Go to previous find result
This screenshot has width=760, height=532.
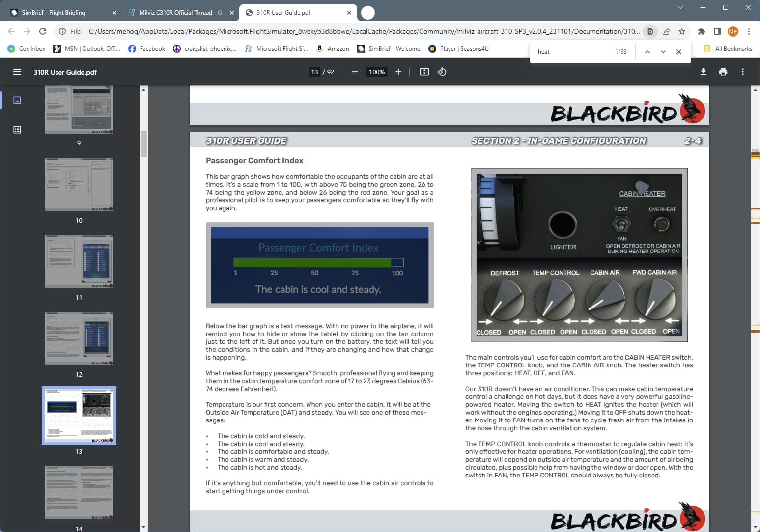[x=647, y=52]
